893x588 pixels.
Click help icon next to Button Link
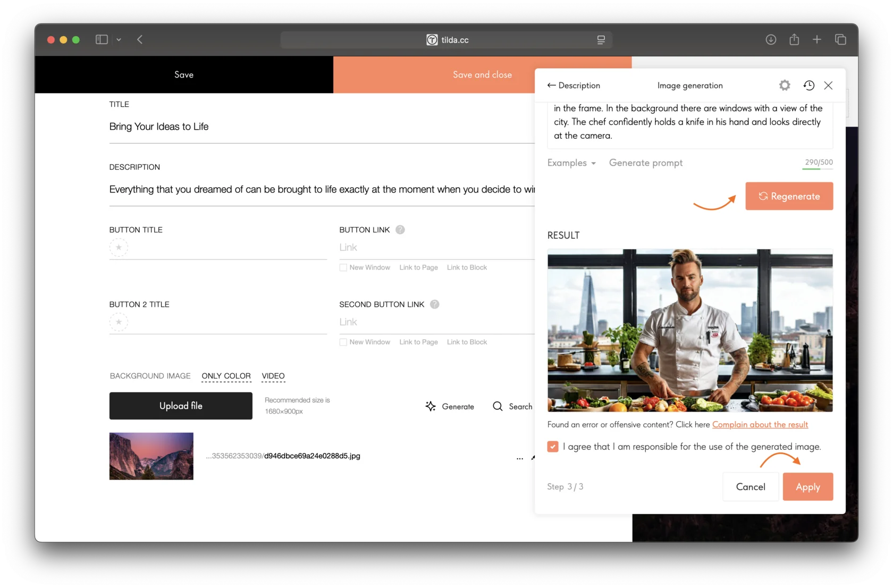pyautogui.click(x=400, y=230)
